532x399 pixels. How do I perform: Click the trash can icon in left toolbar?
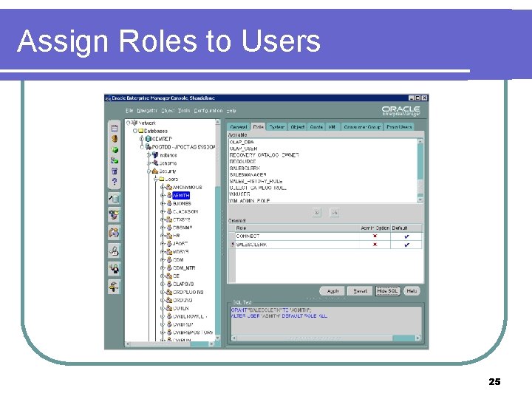pos(115,171)
